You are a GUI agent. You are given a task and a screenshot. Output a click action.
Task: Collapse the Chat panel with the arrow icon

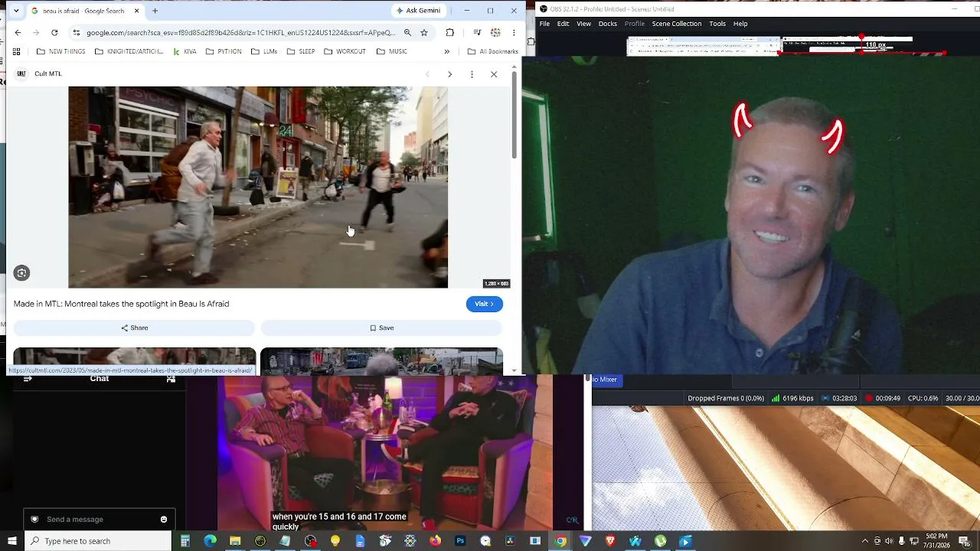point(28,378)
